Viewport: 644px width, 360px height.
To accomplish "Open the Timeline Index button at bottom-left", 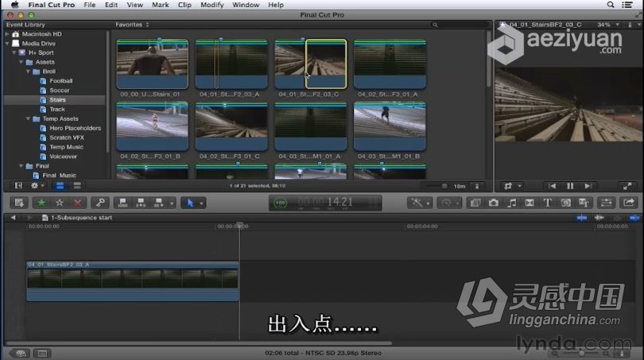I will (x=42, y=353).
